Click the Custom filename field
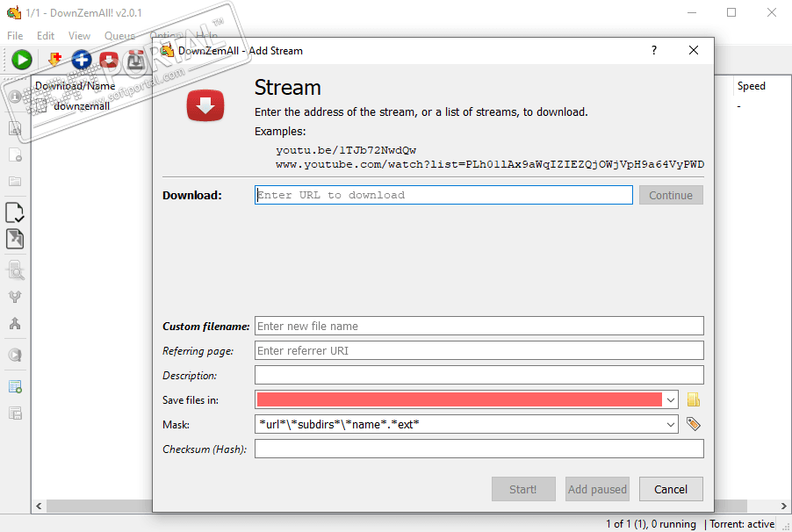Screen dimensions: 792x532 (479, 326)
